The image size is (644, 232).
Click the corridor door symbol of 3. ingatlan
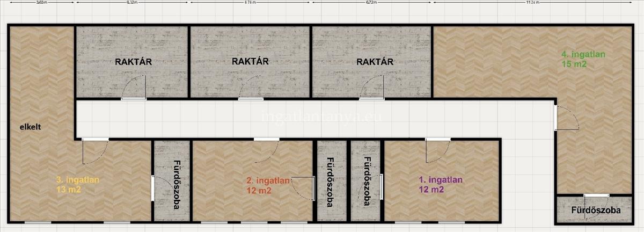(95, 151)
